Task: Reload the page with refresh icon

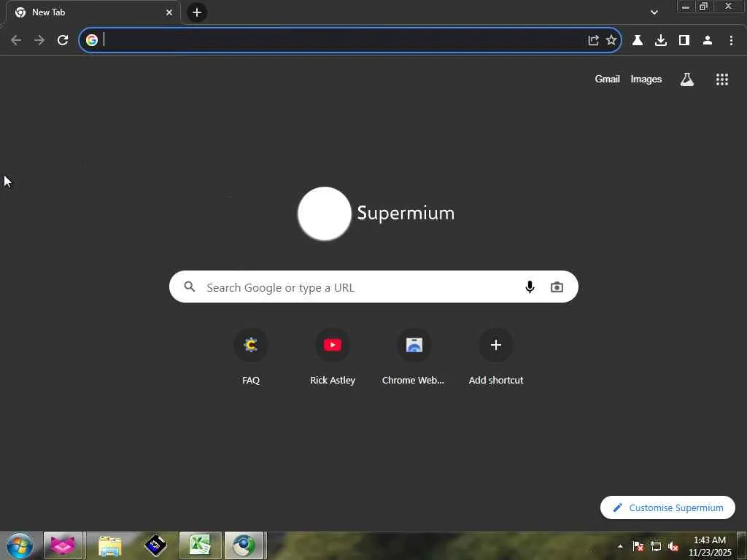Action: click(x=63, y=40)
